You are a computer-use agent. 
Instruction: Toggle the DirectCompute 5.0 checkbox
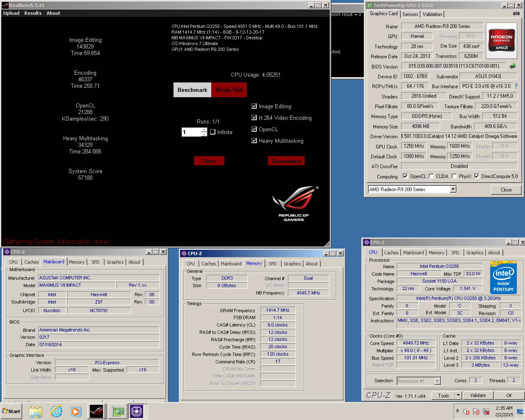pyautogui.click(x=477, y=176)
